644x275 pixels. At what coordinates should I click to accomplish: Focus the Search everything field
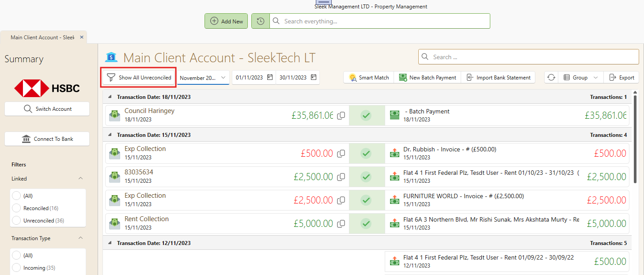pyautogui.click(x=380, y=21)
